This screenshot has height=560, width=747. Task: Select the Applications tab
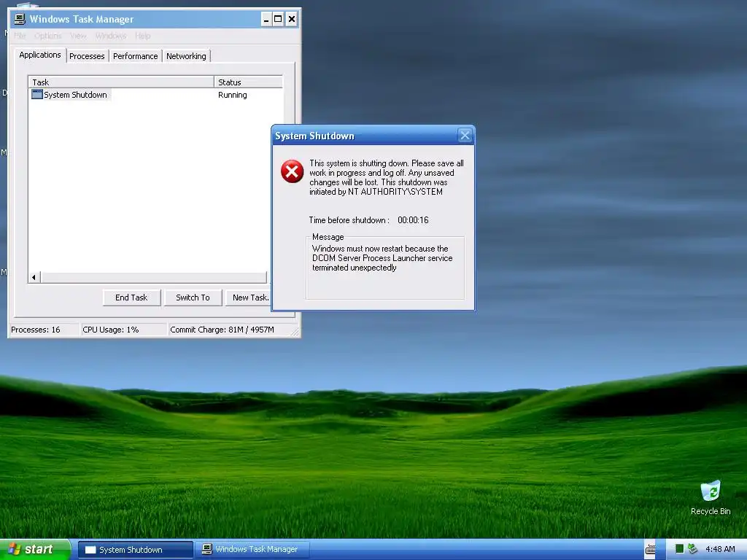pos(40,55)
